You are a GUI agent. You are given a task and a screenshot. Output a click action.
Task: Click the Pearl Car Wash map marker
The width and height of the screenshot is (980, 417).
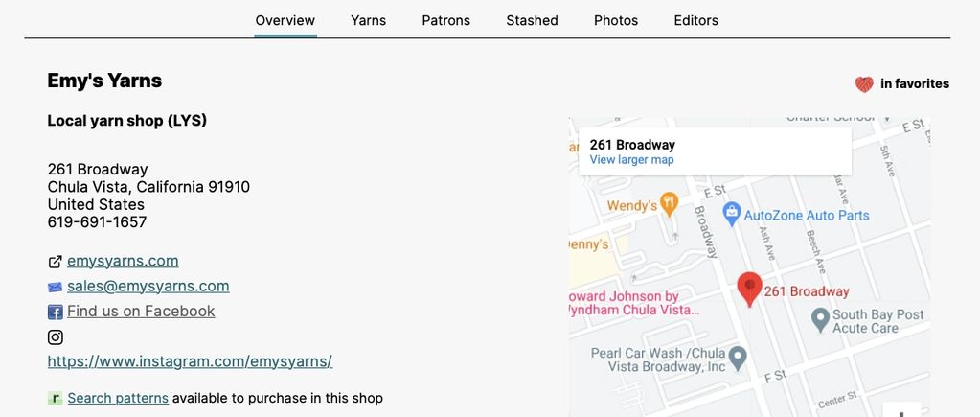739,359
